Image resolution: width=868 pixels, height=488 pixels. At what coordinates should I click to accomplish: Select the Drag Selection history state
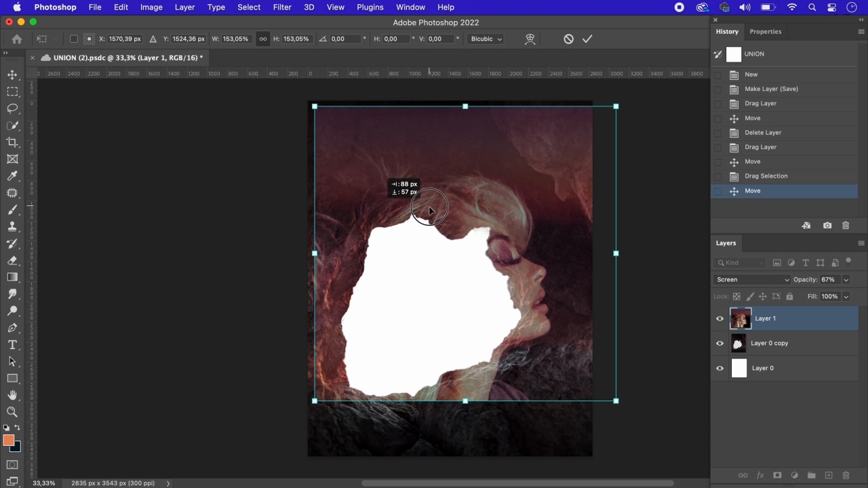pyautogui.click(x=766, y=176)
